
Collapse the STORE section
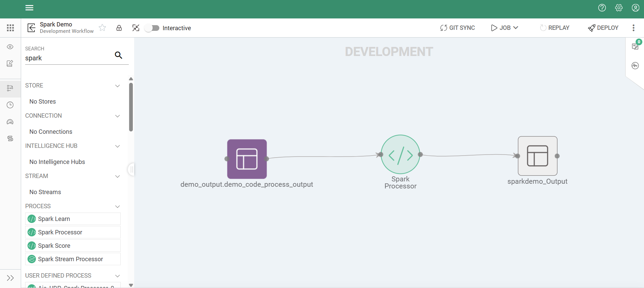tap(117, 86)
